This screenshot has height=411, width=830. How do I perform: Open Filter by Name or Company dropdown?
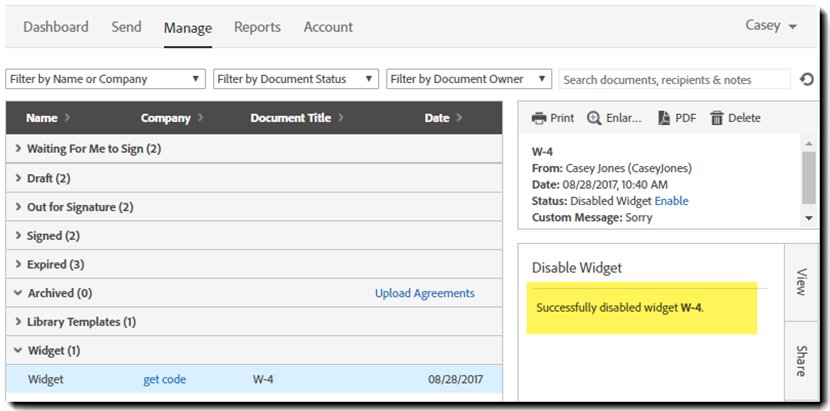(106, 79)
